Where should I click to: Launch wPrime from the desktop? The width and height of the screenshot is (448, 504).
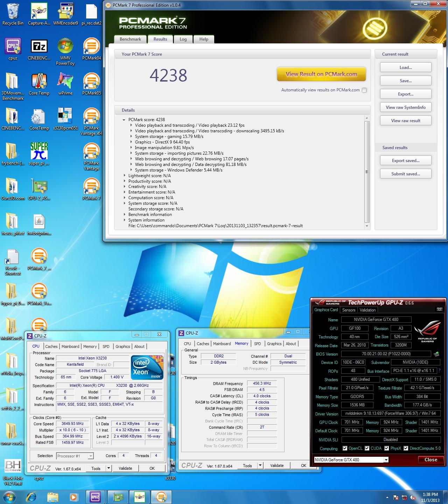[x=65, y=84]
